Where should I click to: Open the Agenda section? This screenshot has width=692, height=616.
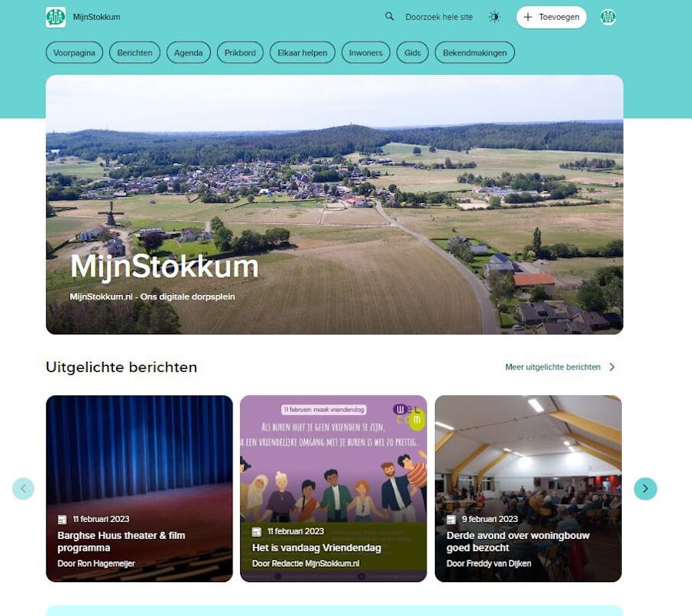click(x=189, y=52)
